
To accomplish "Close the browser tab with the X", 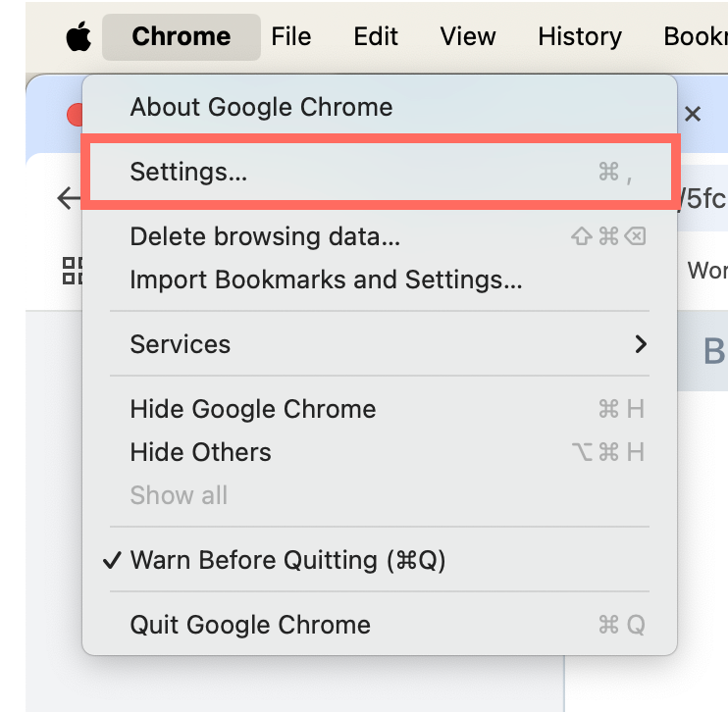I will (x=693, y=114).
